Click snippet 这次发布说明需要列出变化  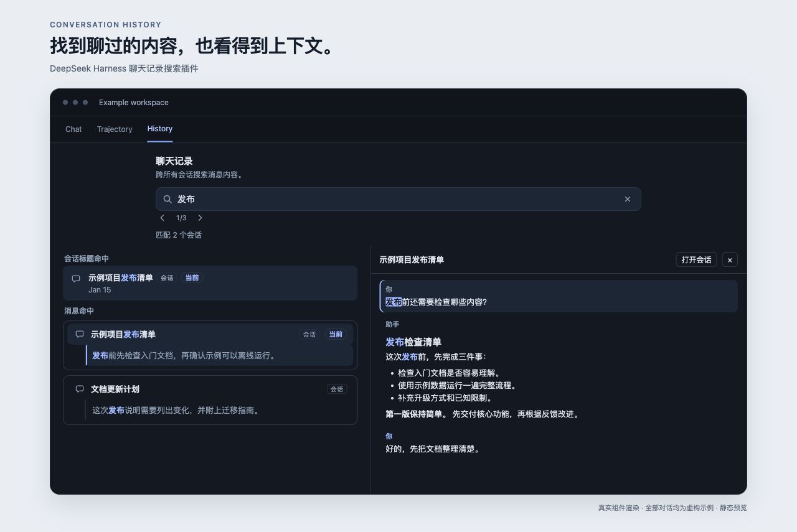point(219,410)
